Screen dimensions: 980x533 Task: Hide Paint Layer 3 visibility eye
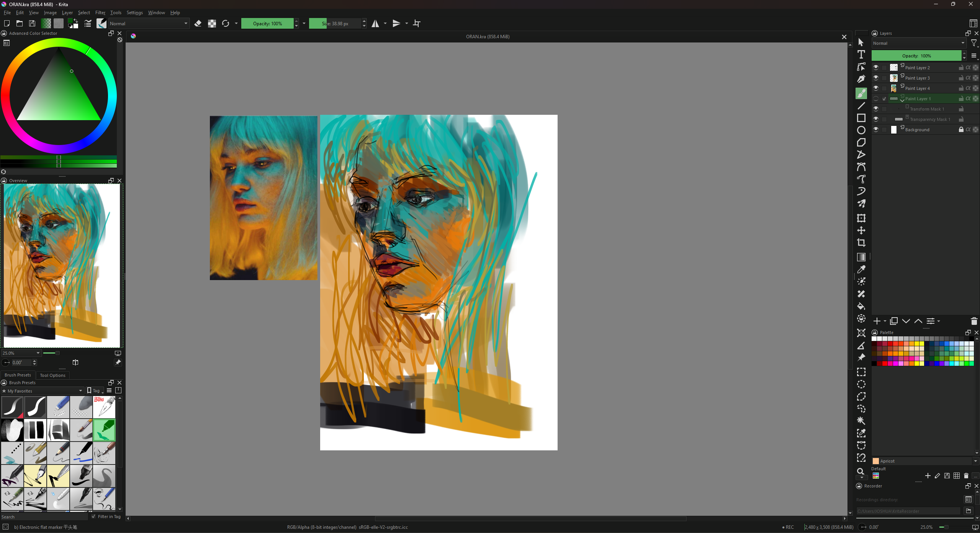(x=876, y=78)
